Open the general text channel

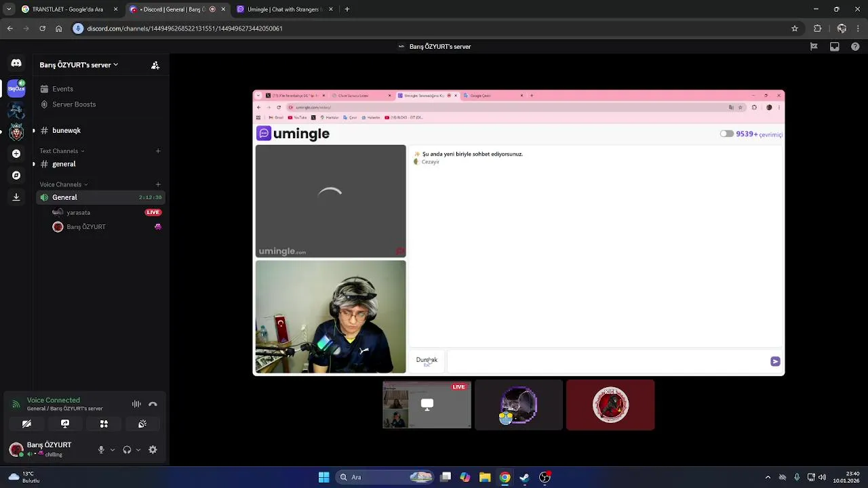(100, 164)
